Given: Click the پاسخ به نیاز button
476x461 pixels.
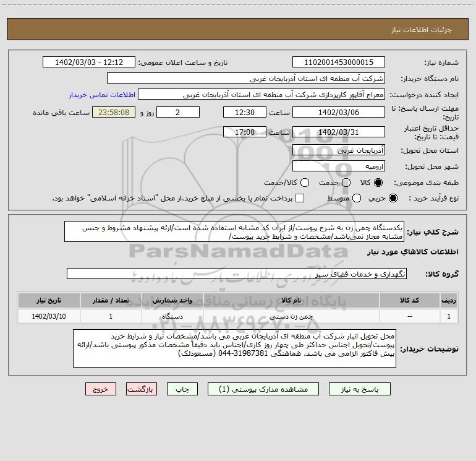Looking at the screenshot, I should 359,389.
